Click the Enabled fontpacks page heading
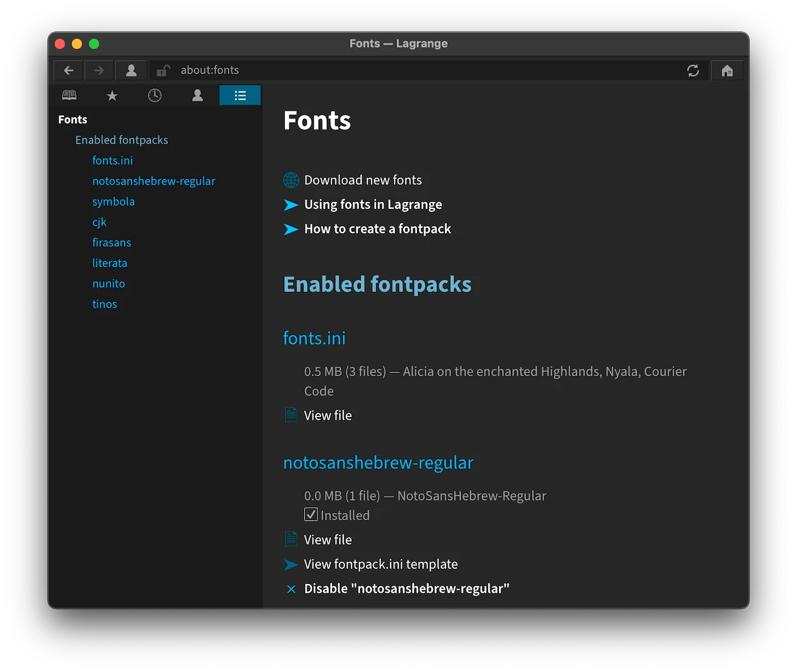Screen dimensions: 797x672 [377, 284]
